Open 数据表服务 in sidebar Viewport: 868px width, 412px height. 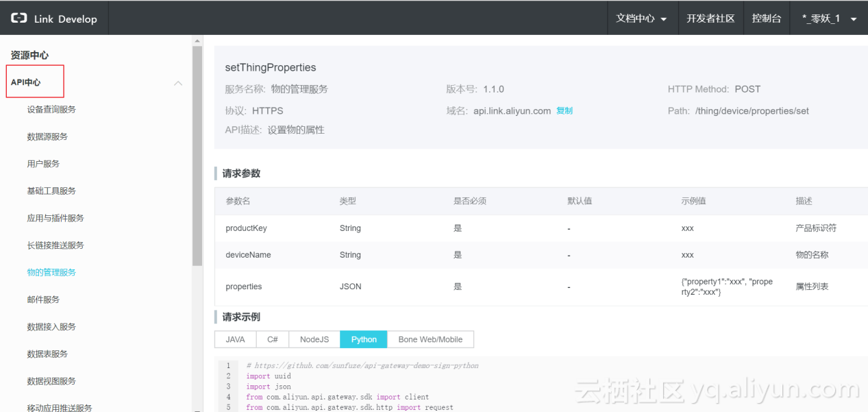pyautogui.click(x=47, y=354)
